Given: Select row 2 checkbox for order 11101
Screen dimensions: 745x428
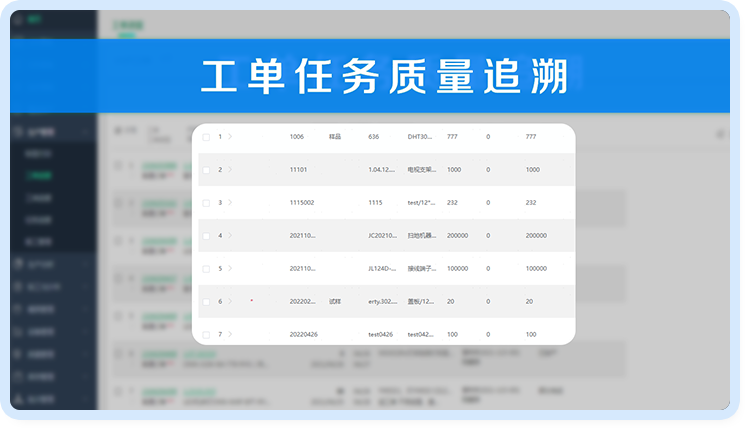Looking at the screenshot, I should [x=206, y=170].
